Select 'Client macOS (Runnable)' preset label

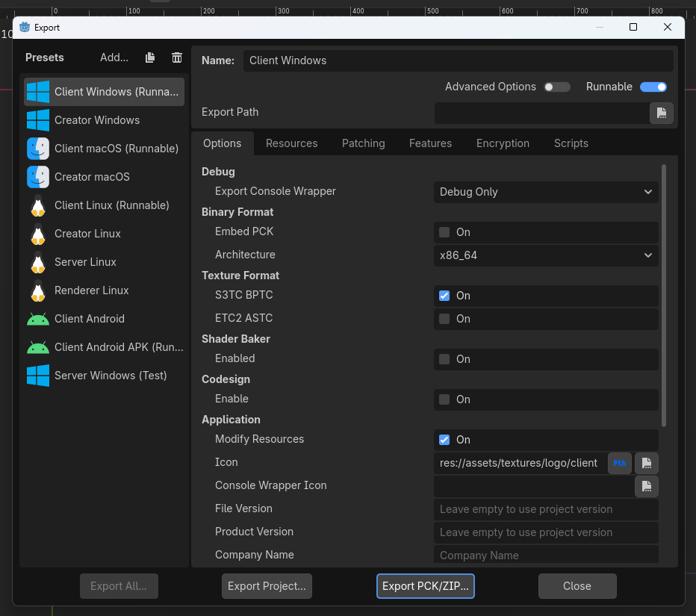click(116, 149)
